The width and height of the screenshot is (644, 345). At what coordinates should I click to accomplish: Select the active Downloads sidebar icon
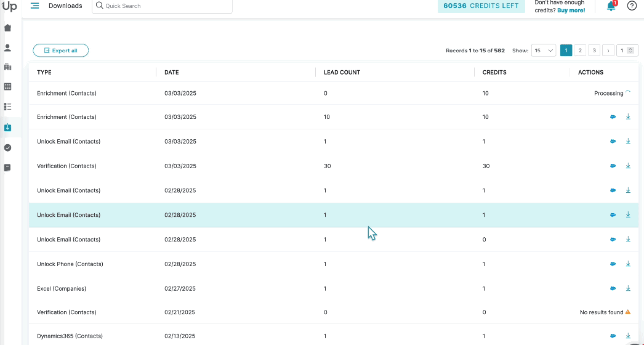click(7, 128)
